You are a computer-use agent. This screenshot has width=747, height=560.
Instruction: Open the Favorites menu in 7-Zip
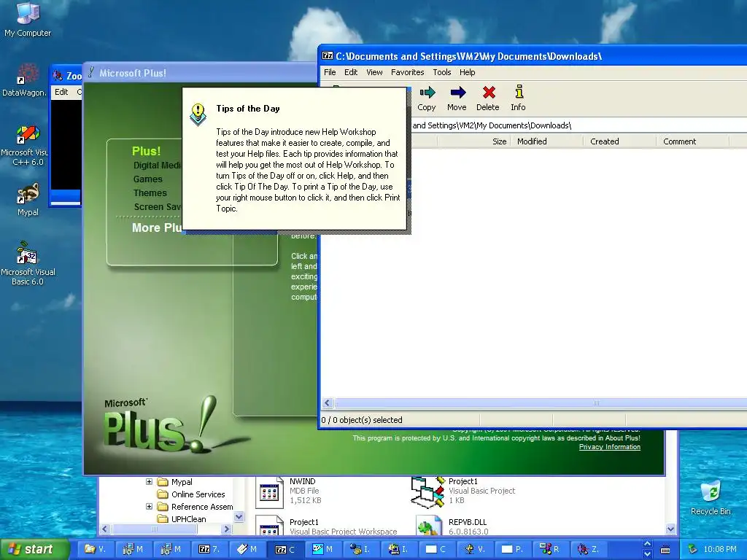point(407,72)
